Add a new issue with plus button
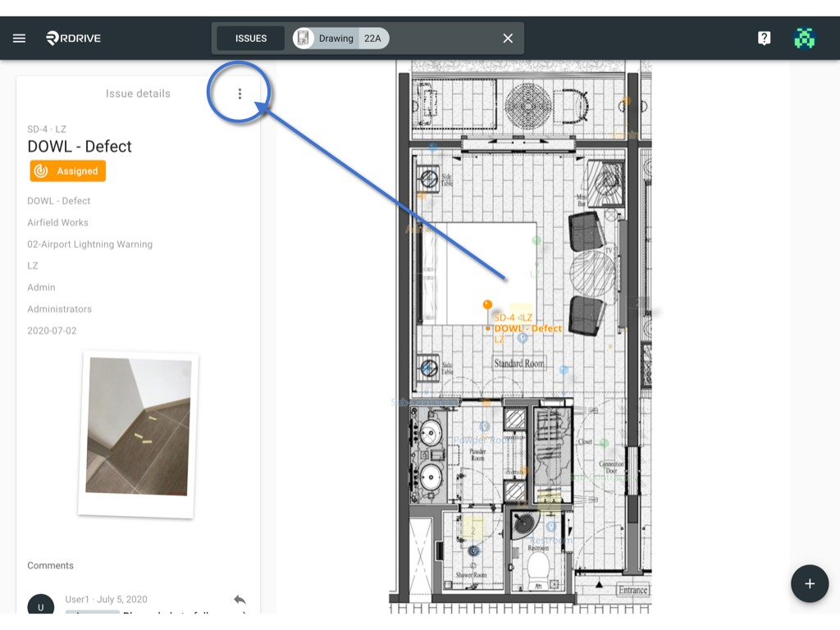Viewport: 840px width, 630px height. (810, 583)
